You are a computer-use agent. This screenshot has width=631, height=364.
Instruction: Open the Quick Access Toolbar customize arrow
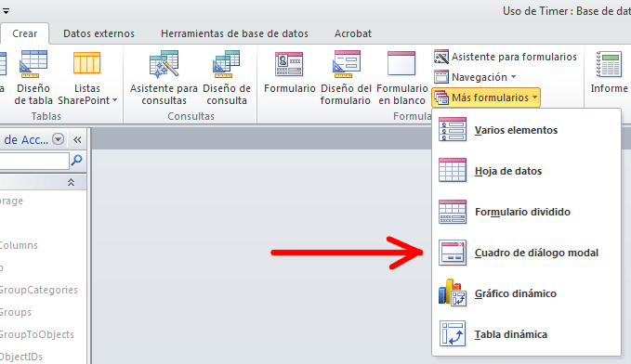click(x=6, y=11)
